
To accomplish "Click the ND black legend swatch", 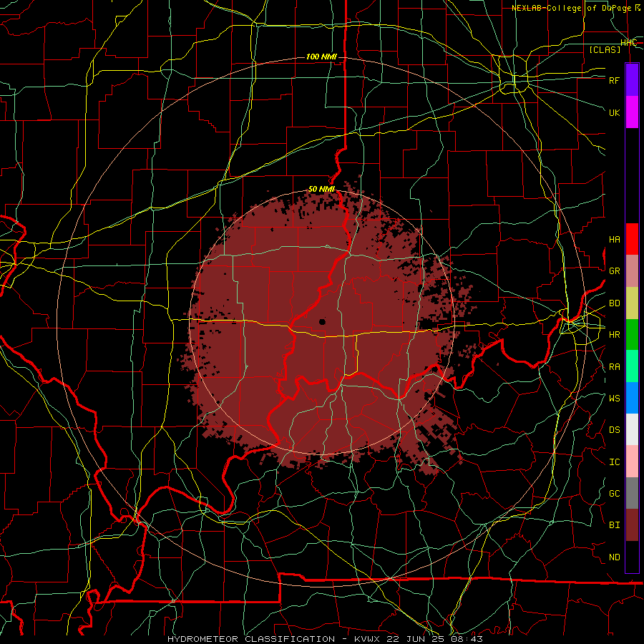I will [632, 557].
